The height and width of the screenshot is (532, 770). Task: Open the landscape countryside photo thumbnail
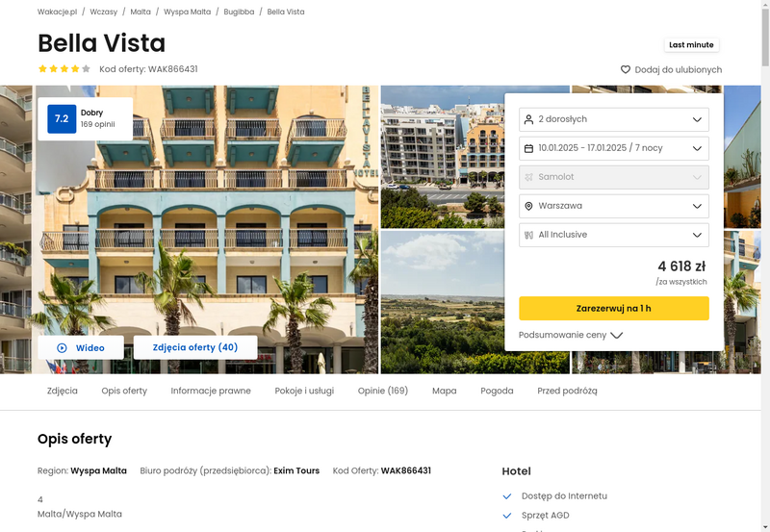click(443, 302)
